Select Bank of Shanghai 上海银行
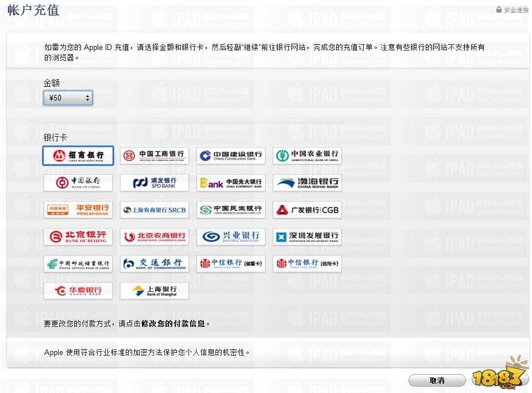532x393 pixels. point(155,291)
